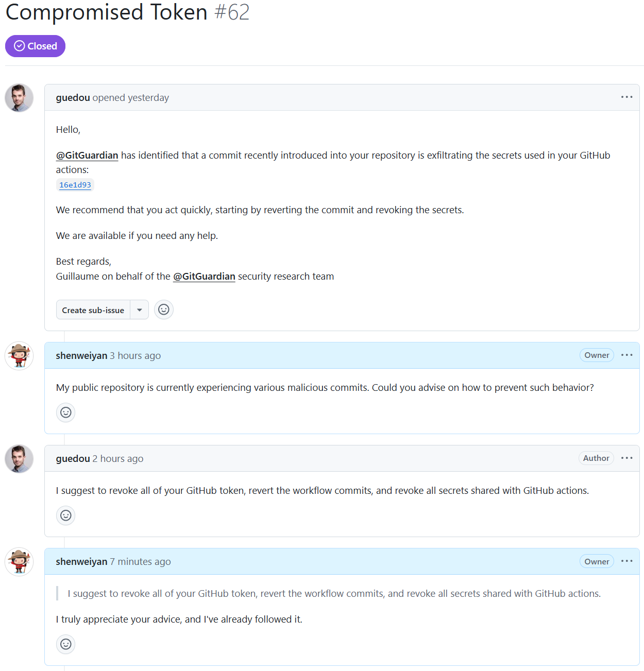Open options menu on the 7 minutes ago comment
Screen dimensions: 644x671
coord(626,561)
